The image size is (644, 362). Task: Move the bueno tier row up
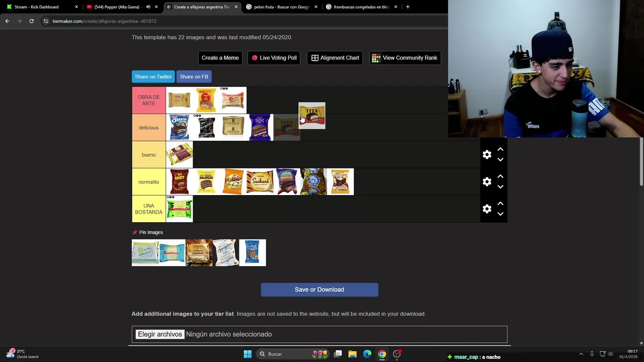click(x=500, y=150)
